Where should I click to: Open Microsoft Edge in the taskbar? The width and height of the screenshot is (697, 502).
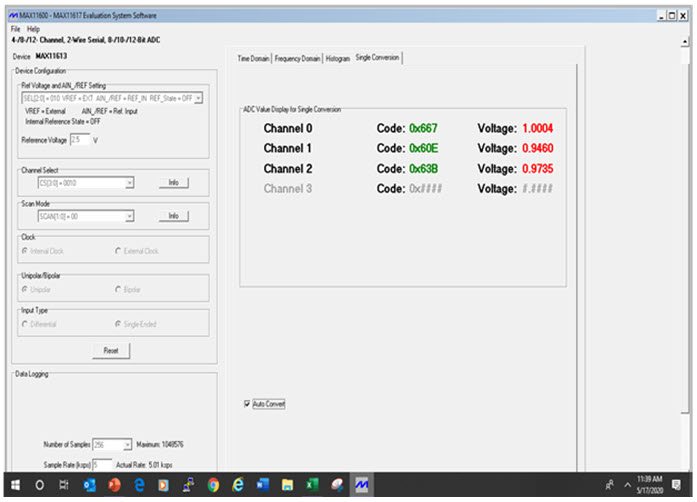pos(139,485)
